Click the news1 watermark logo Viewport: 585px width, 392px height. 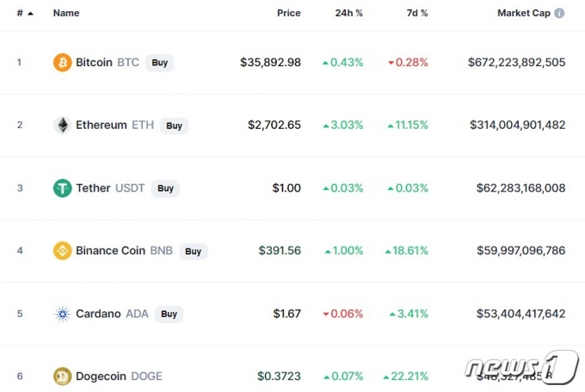click(521, 367)
